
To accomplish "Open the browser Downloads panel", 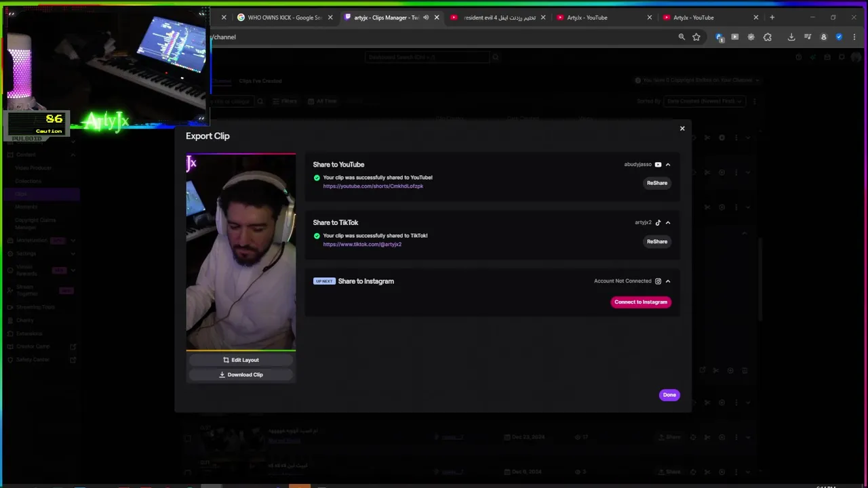I will pos(791,37).
